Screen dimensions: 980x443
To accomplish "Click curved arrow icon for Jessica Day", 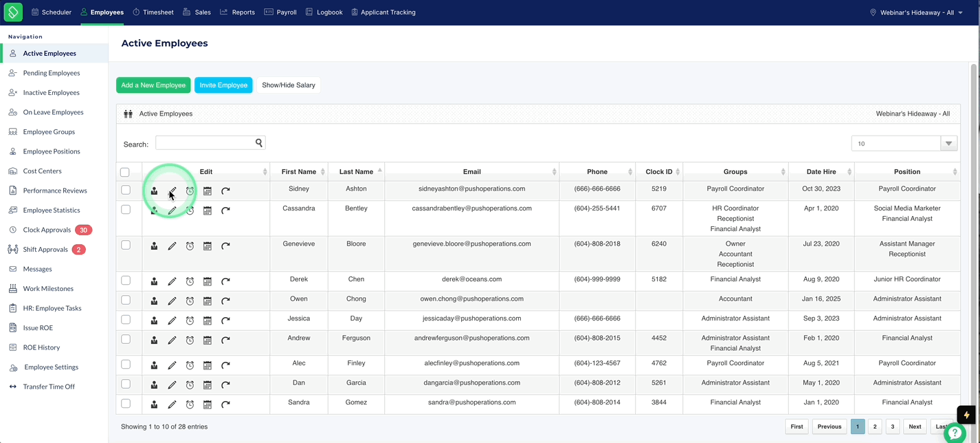I will click(x=225, y=321).
